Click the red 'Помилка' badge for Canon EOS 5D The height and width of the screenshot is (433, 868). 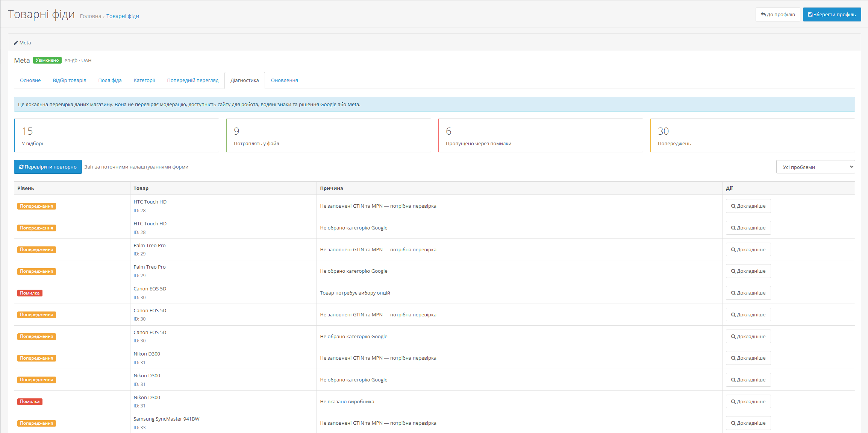30,293
